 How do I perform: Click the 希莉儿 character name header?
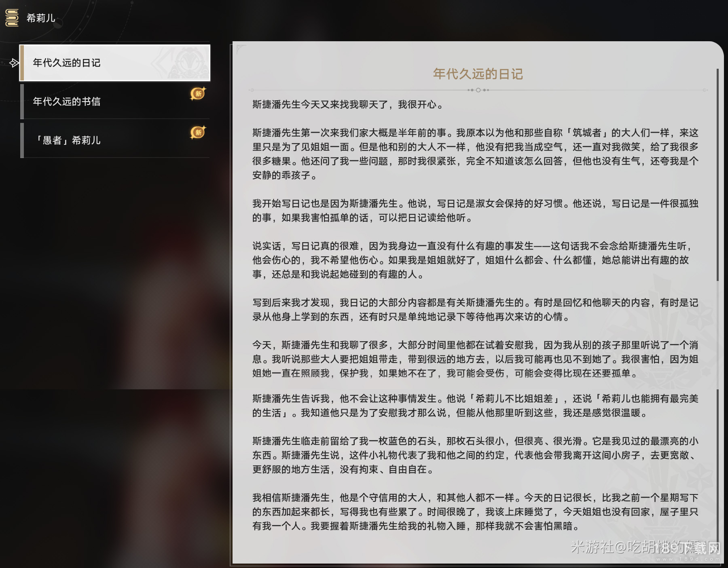[x=41, y=18]
